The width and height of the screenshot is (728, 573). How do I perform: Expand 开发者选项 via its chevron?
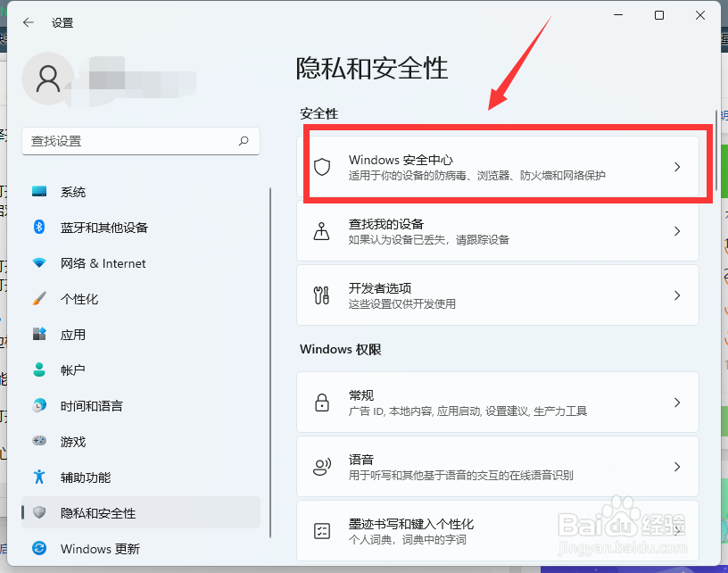(677, 295)
